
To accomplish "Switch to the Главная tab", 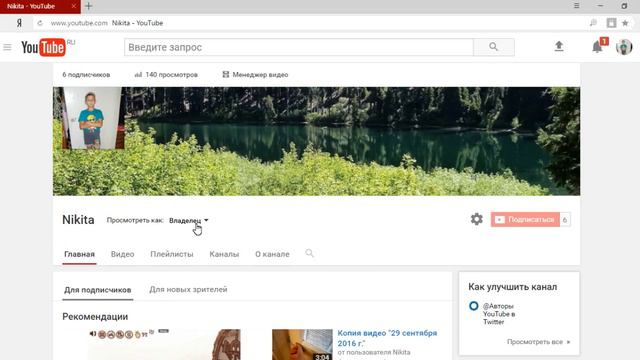I will click(x=79, y=254).
